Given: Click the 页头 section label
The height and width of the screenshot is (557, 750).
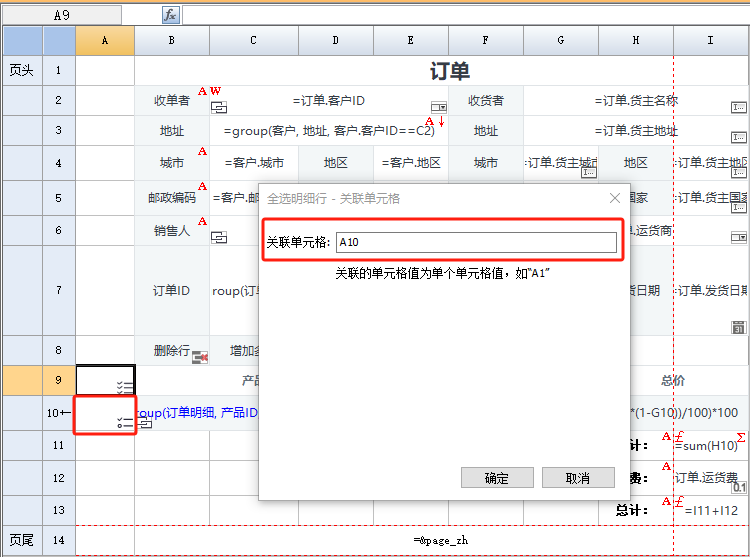Looking at the screenshot, I should 21,70.
